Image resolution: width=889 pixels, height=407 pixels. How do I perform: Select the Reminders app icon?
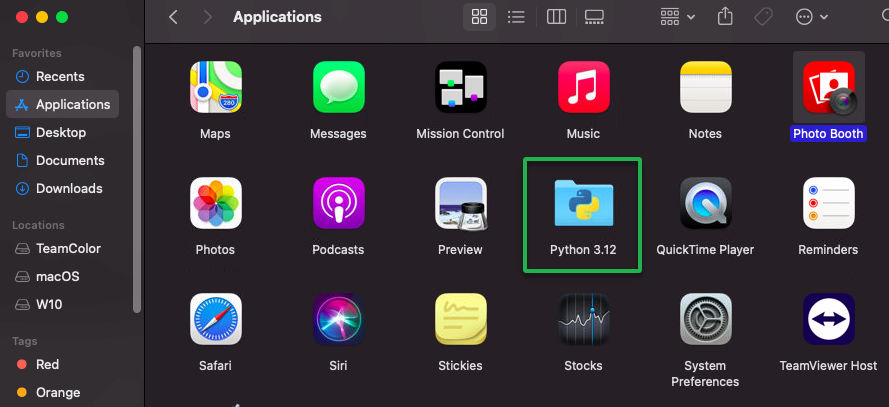click(828, 203)
